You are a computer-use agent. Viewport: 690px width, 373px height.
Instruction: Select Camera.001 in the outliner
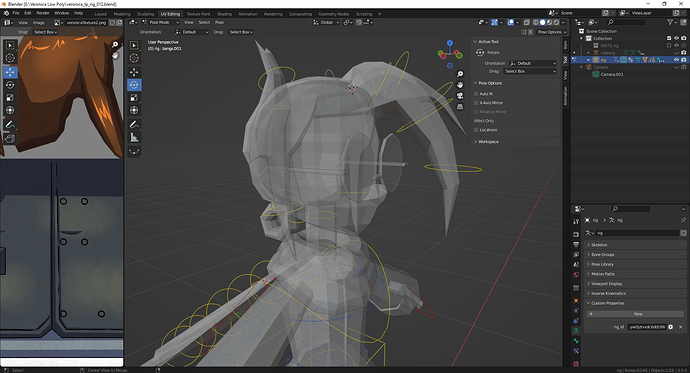pyautogui.click(x=612, y=74)
